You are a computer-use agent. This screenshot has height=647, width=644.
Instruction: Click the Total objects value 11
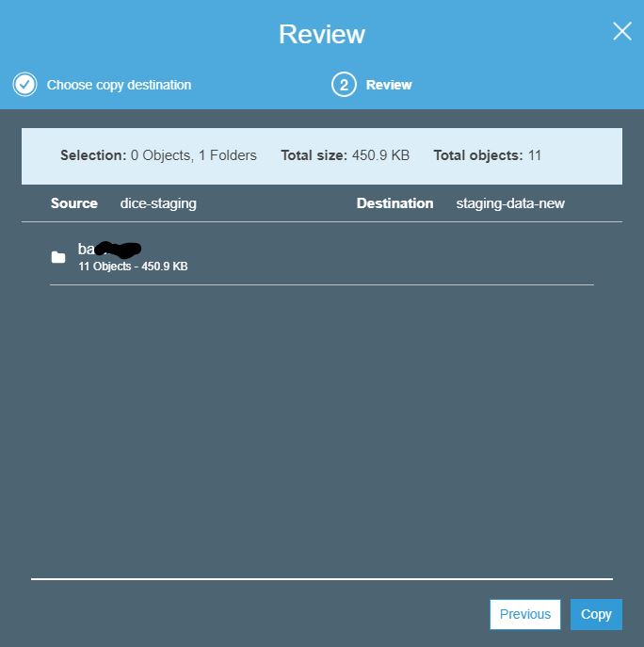coord(535,155)
